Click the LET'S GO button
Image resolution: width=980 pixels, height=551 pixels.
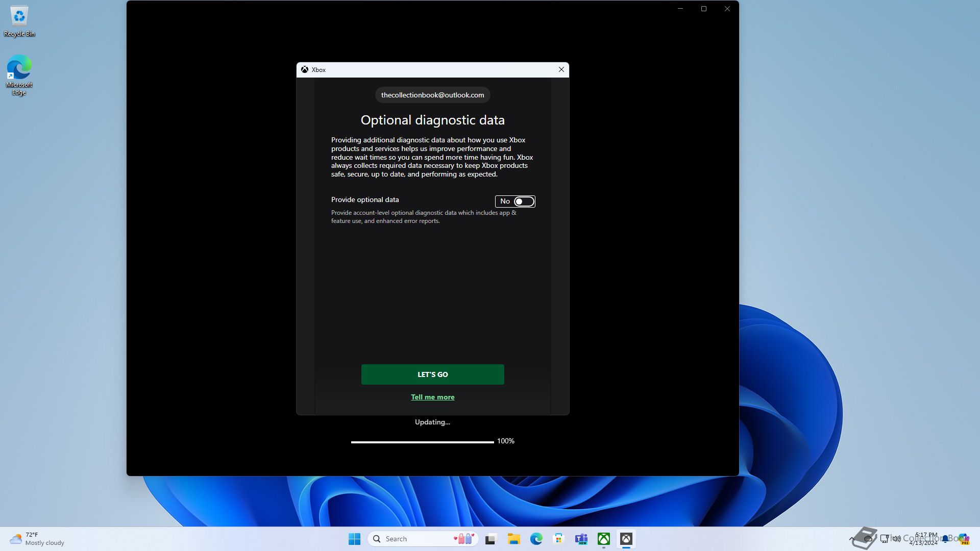[x=432, y=374]
